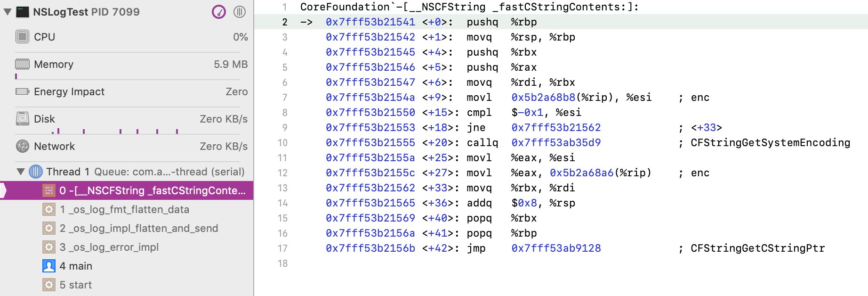Click the CFStringGetCStringPtr jmp address 0x7fff53ab9128

556,248
